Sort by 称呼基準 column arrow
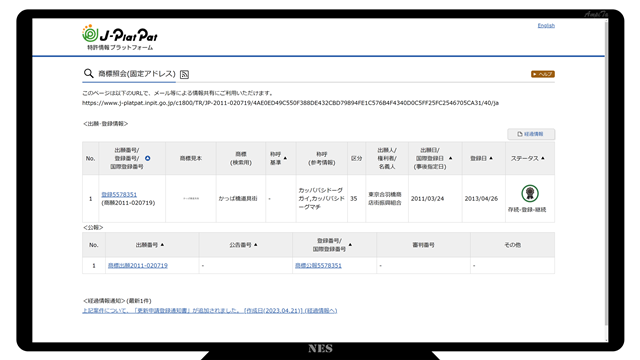Image resolution: width=640 pixels, height=360 pixels. tap(285, 158)
